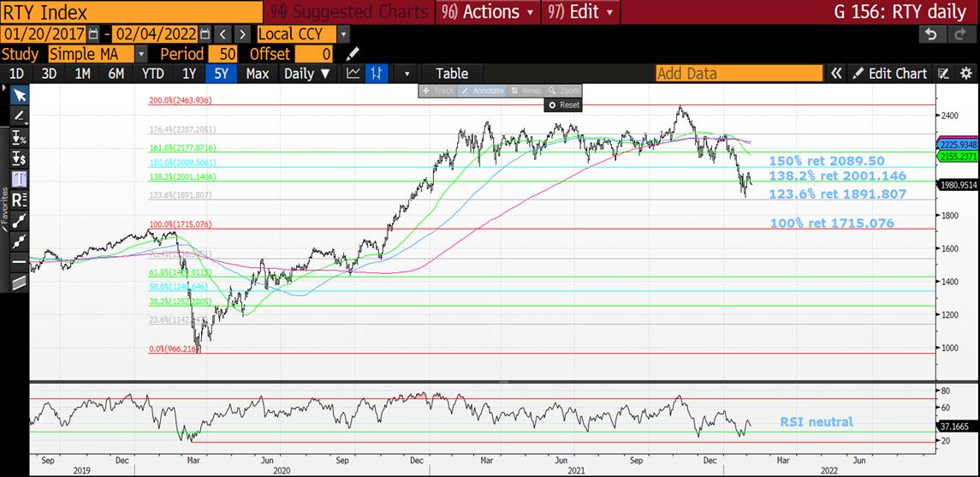Collapse panel with double chevron icon

click(835, 74)
